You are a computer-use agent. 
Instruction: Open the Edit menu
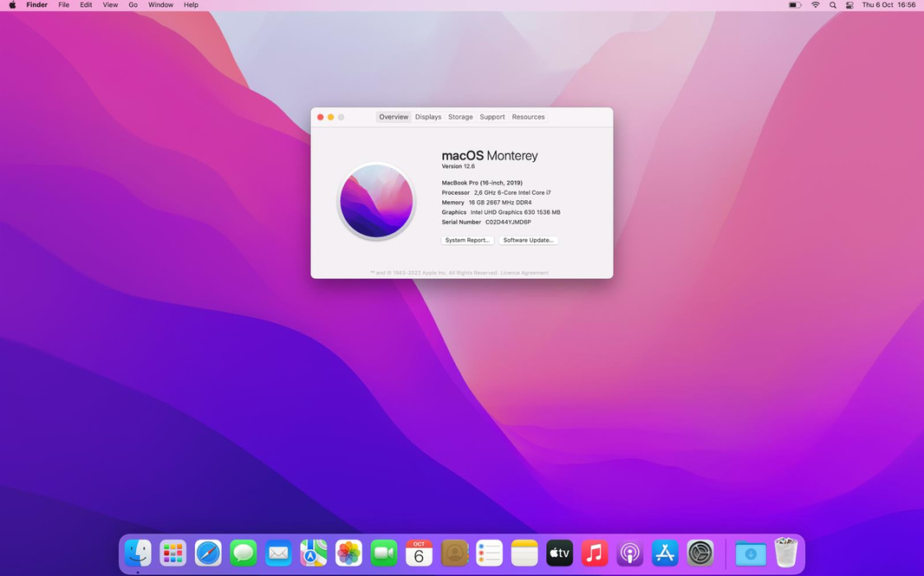point(86,4)
